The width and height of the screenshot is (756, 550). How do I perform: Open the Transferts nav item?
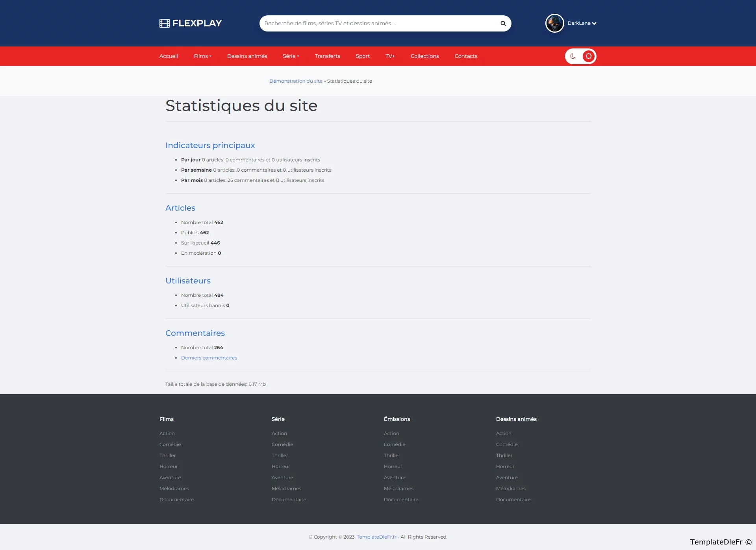pyautogui.click(x=327, y=56)
